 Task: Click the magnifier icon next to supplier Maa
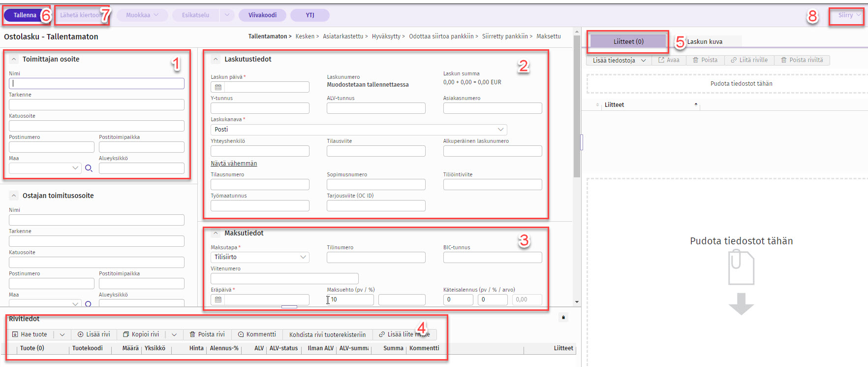[x=89, y=168]
